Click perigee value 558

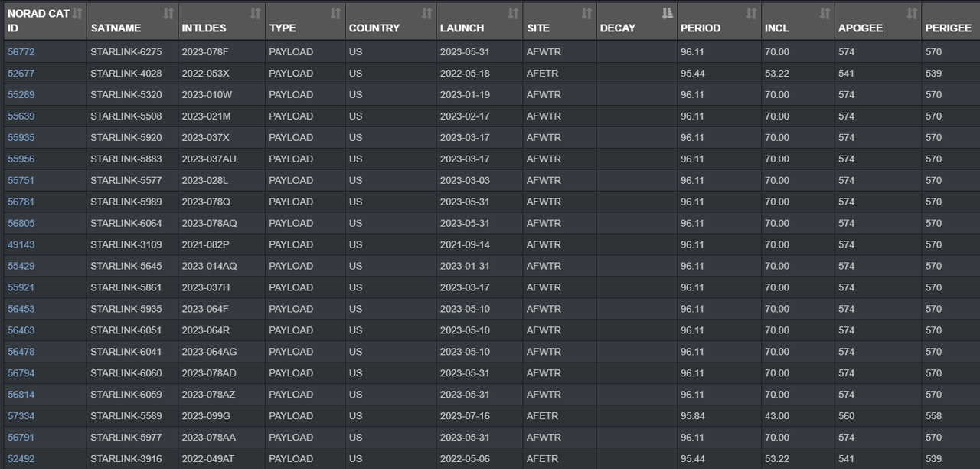coord(933,416)
